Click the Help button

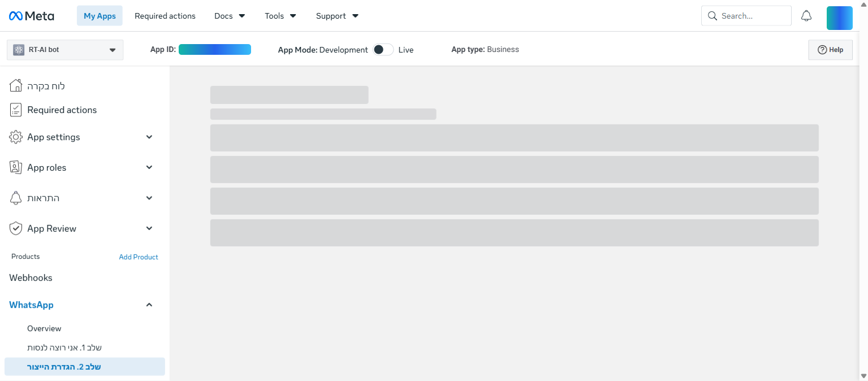pos(830,50)
